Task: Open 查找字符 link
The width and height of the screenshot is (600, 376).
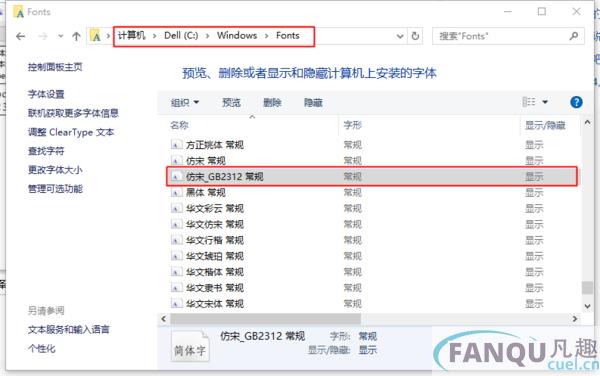Action: (x=46, y=151)
